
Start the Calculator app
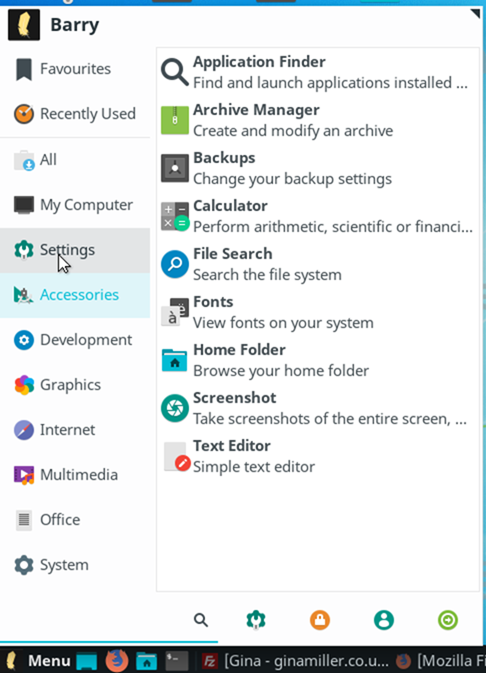click(318, 216)
